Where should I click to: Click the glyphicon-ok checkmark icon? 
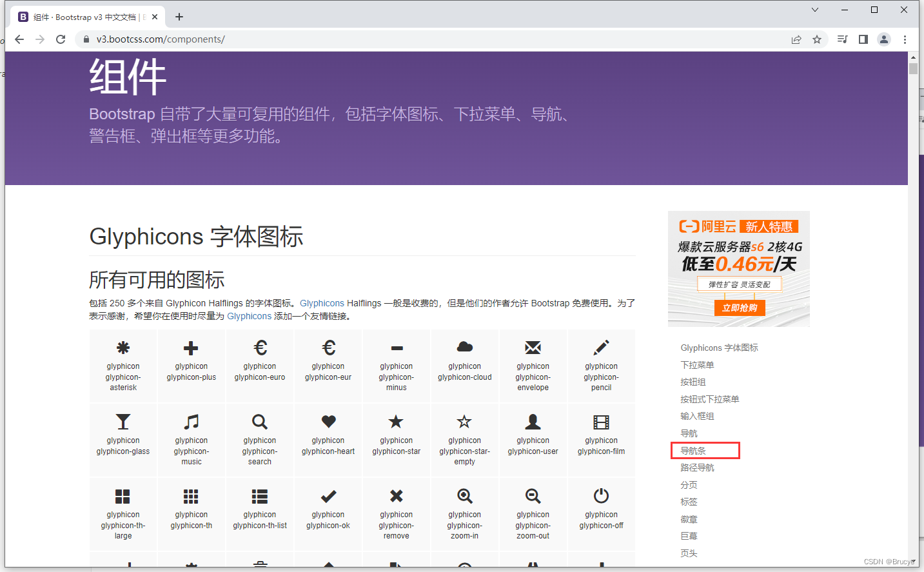pyautogui.click(x=328, y=496)
